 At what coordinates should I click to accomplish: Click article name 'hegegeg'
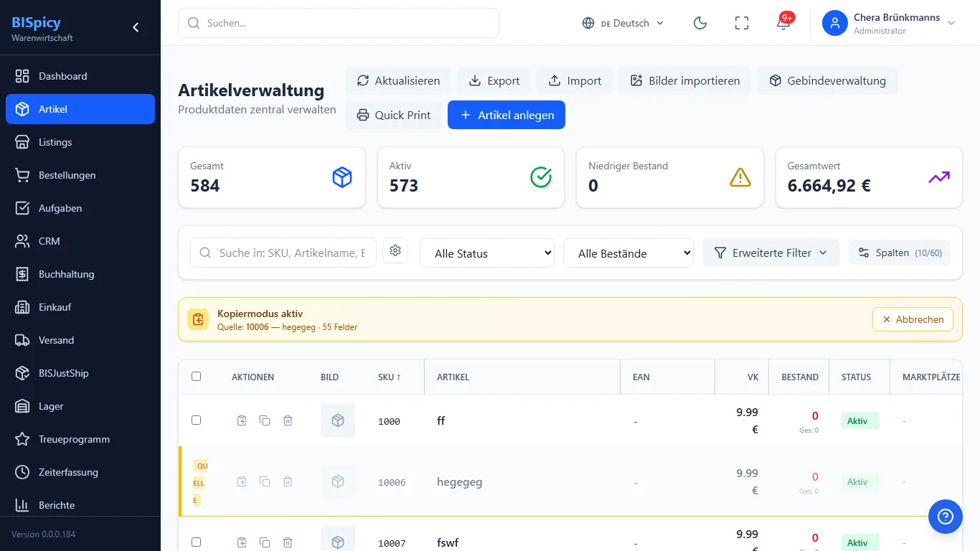click(x=459, y=481)
